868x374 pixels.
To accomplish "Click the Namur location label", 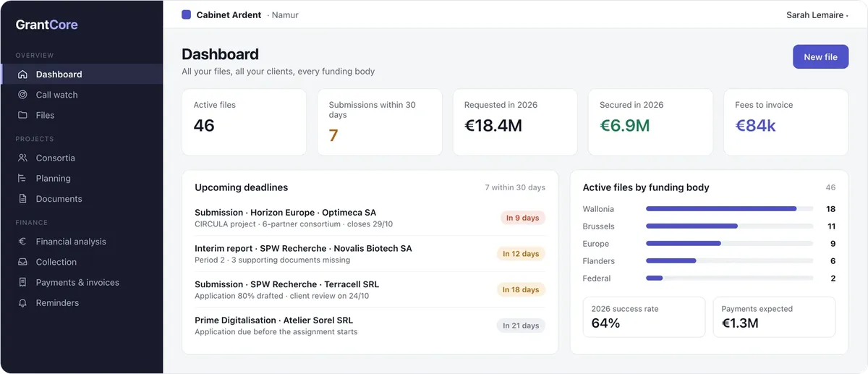I will (285, 15).
